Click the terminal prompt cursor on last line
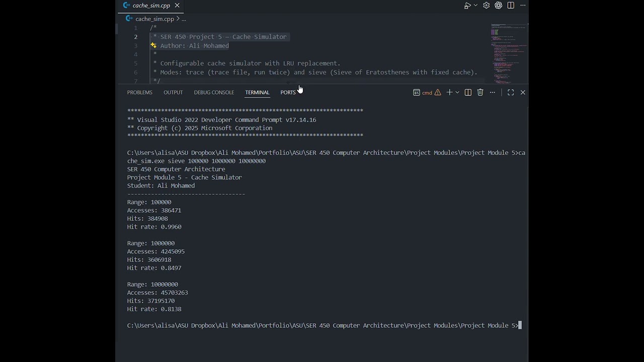644x362 pixels. 520,325
